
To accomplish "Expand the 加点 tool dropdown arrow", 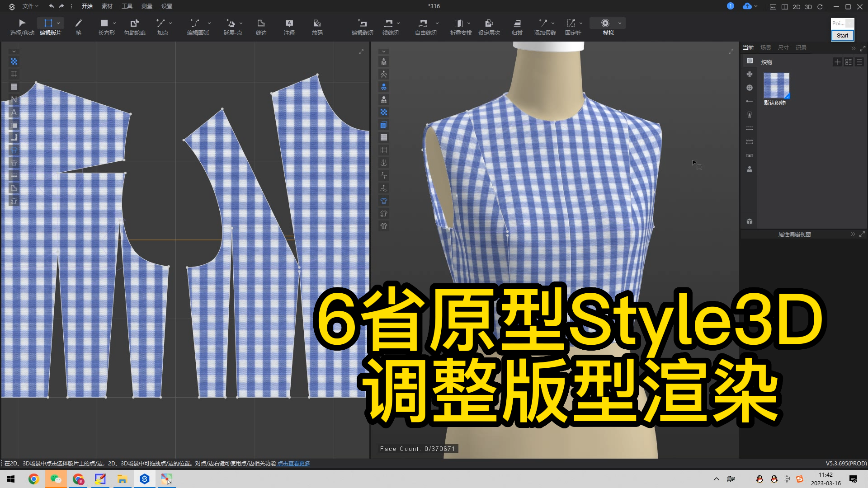I will (170, 23).
